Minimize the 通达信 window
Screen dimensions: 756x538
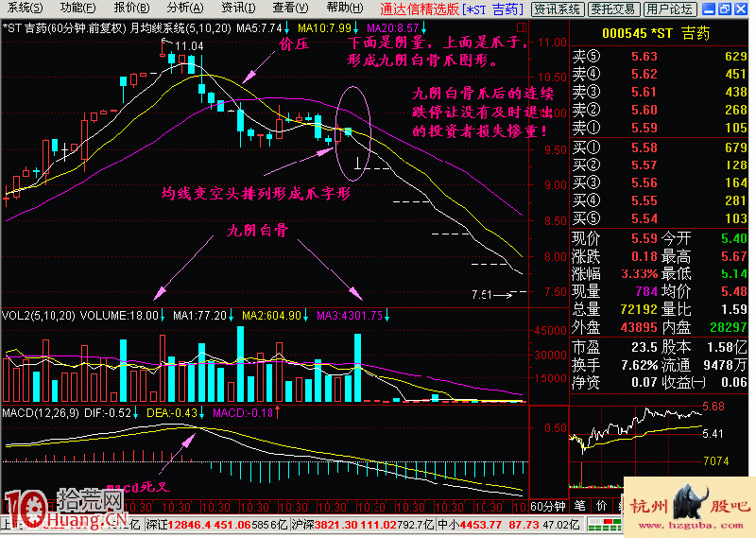pos(708,9)
